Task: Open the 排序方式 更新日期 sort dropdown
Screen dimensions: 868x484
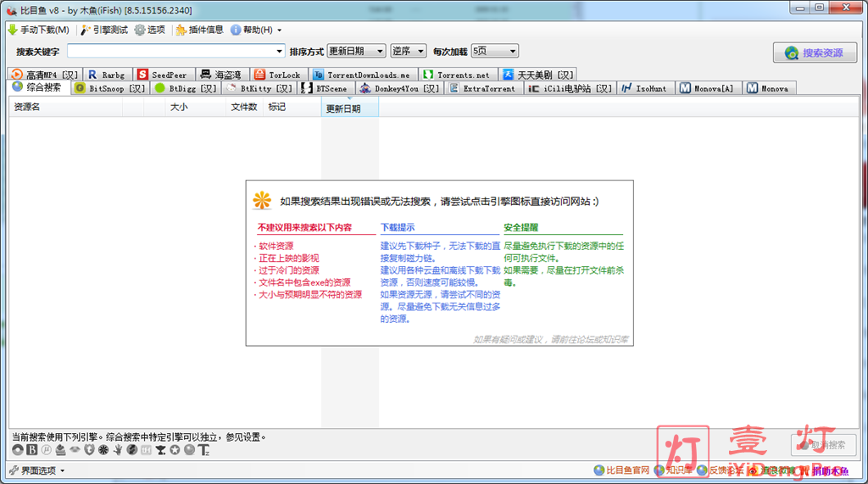Action: (356, 51)
